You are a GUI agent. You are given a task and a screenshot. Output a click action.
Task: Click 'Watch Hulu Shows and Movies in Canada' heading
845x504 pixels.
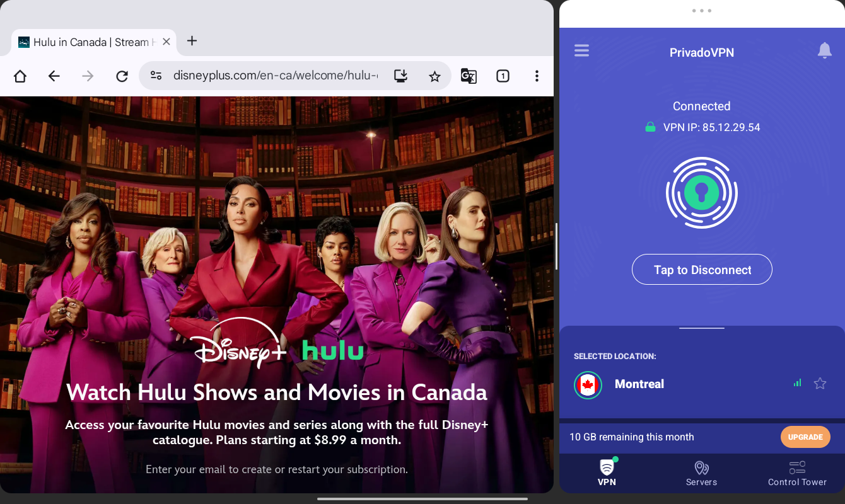point(276,392)
